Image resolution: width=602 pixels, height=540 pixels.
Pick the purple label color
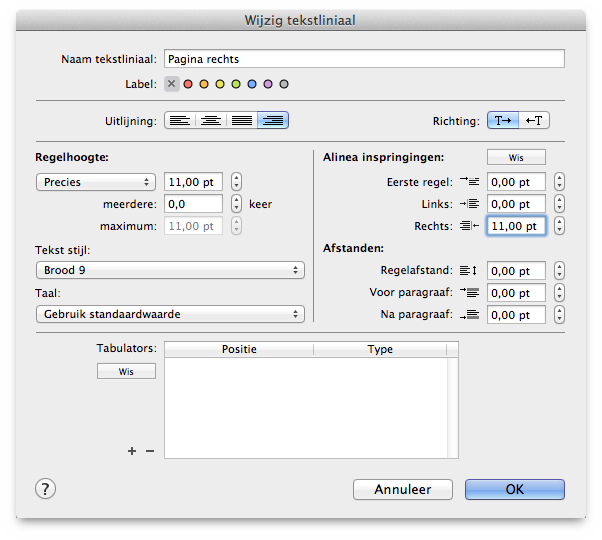pos(268,84)
